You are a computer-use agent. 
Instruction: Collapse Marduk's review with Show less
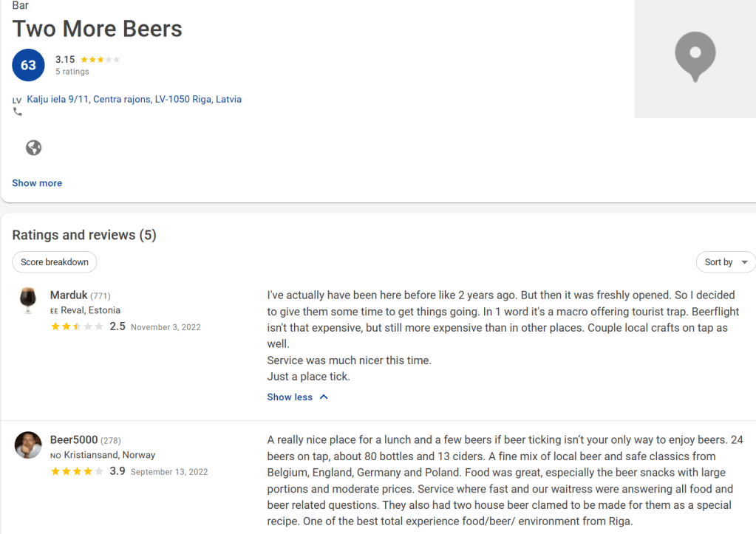[x=297, y=397]
